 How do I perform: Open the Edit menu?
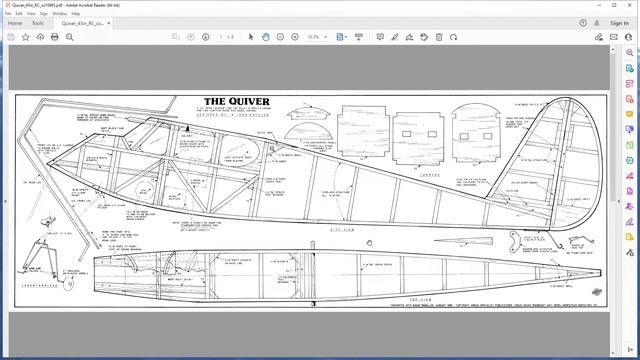point(19,13)
